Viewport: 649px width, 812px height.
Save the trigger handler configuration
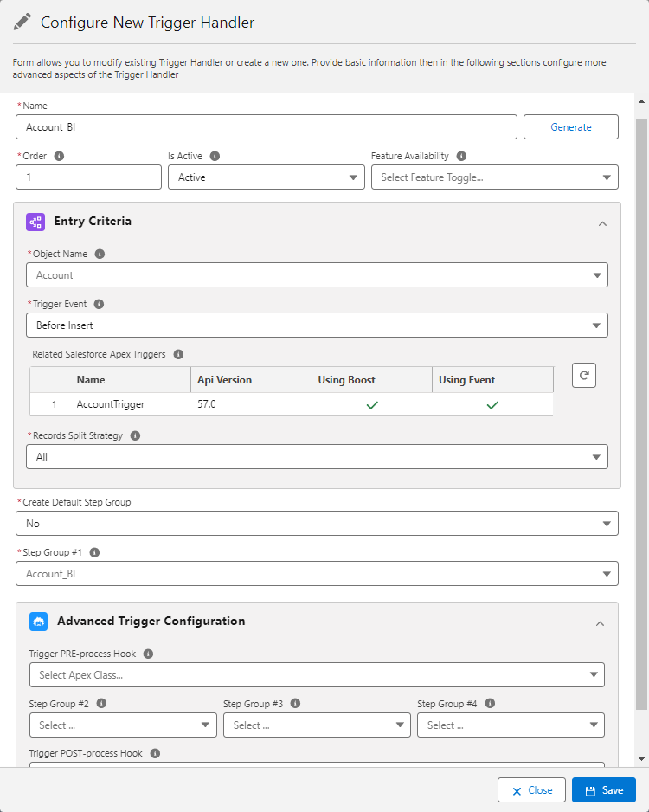(x=603, y=790)
